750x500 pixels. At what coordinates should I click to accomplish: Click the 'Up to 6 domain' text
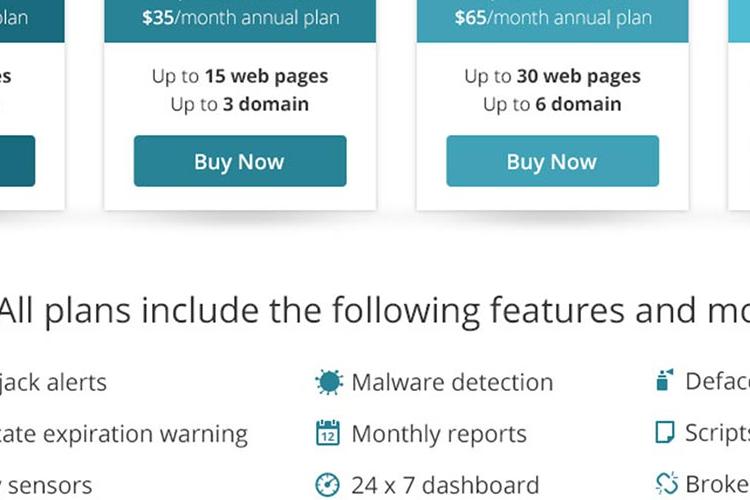[x=552, y=104]
